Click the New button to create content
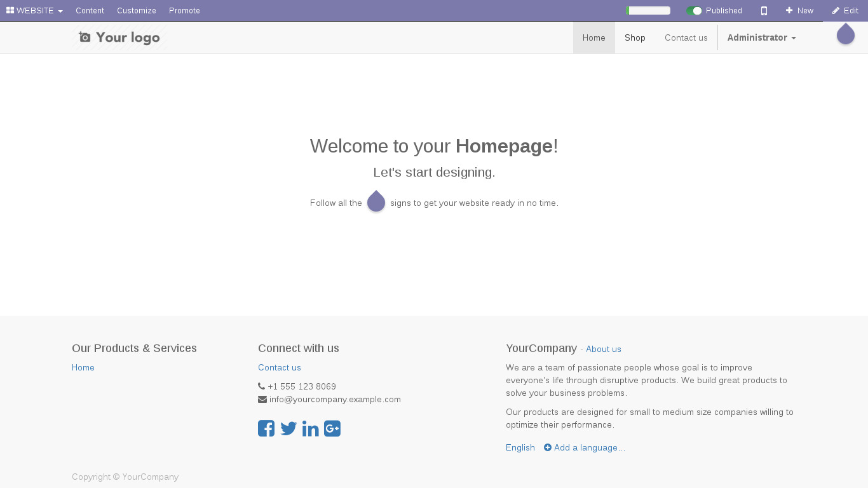Screen dimensions: 868x488 [x=799, y=10]
